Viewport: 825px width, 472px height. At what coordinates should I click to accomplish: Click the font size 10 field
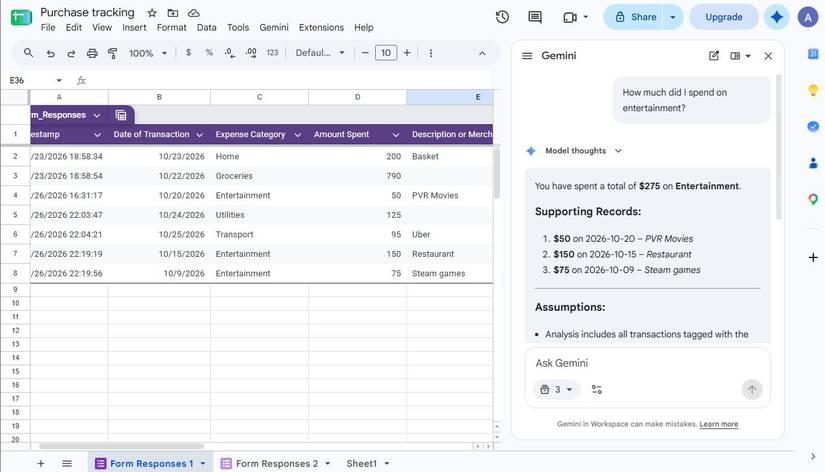(386, 53)
